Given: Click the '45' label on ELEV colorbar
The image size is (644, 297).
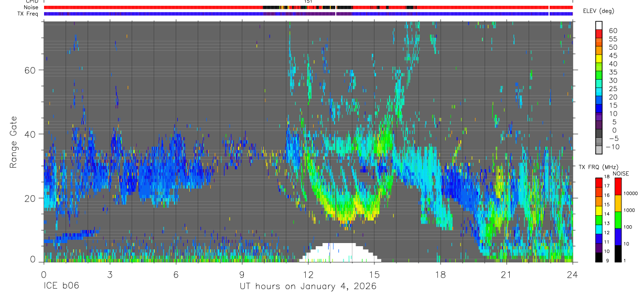Looking at the screenshot, I should tap(613, 56).
